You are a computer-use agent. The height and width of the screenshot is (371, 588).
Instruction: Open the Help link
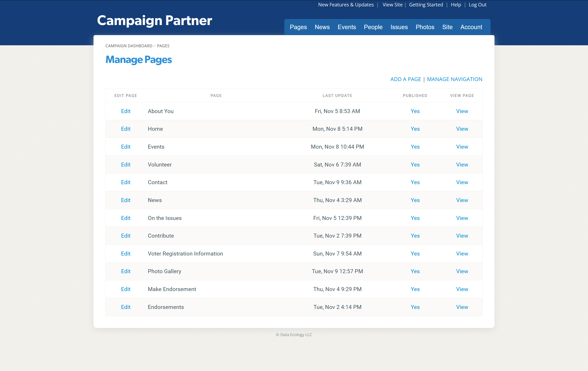coord(456,5)
